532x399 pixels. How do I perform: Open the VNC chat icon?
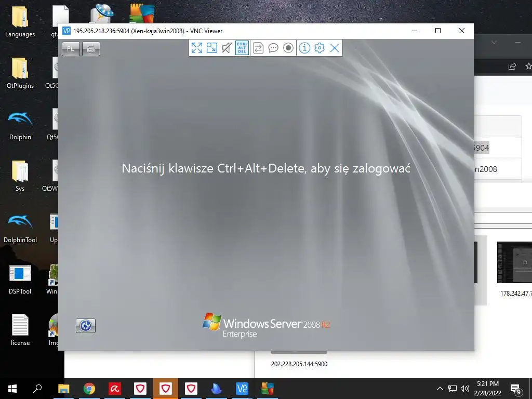tap(273, 48)
